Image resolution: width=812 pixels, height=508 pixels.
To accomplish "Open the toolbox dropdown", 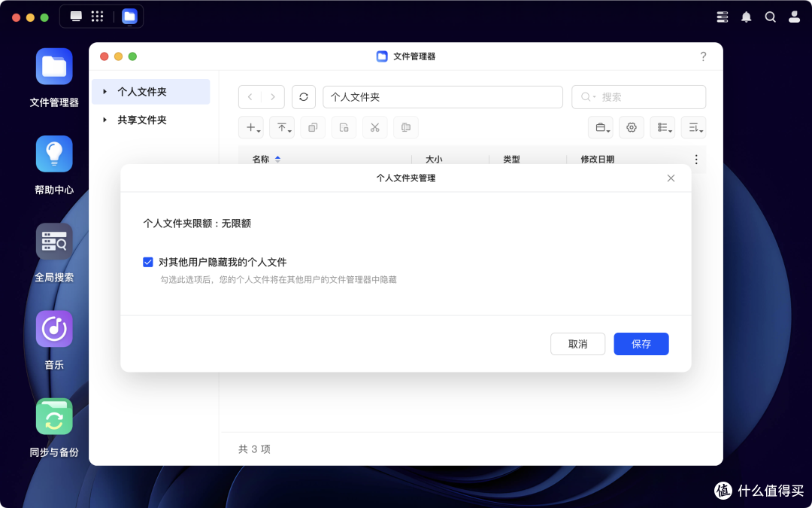I will click(601, 127).
